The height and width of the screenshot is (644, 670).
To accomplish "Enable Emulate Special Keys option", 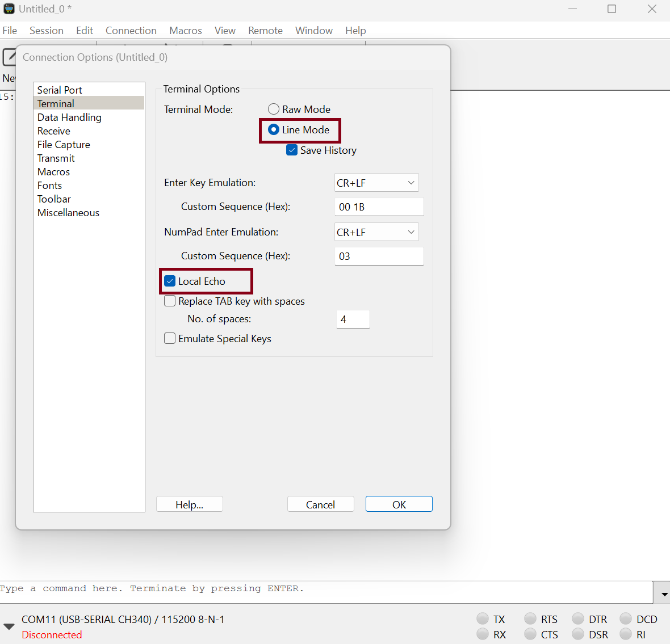I will pyautogui.click(x=170, y=339).
